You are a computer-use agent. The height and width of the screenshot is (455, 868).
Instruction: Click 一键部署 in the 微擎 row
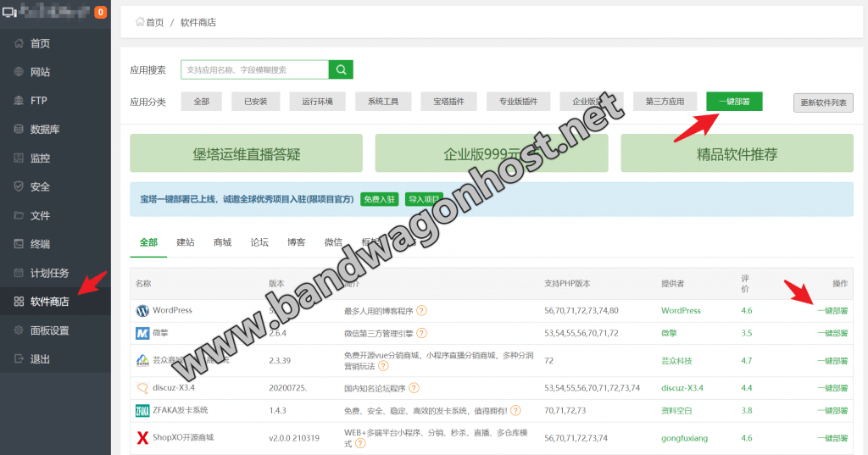pos(832,333)
